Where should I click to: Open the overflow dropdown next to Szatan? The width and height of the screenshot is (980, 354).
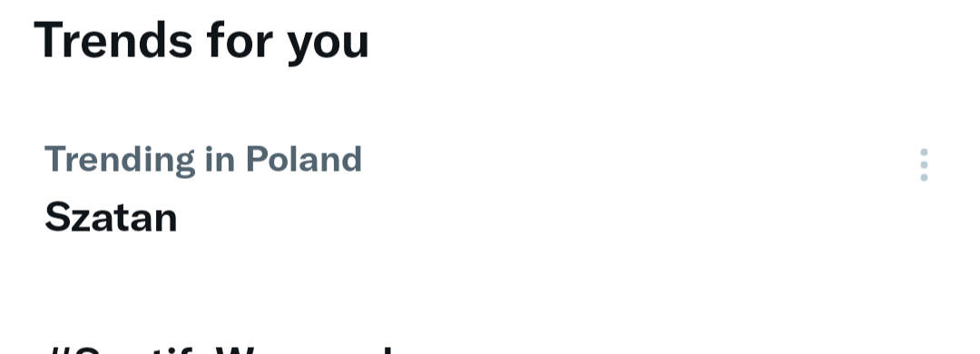coord(924,165)
